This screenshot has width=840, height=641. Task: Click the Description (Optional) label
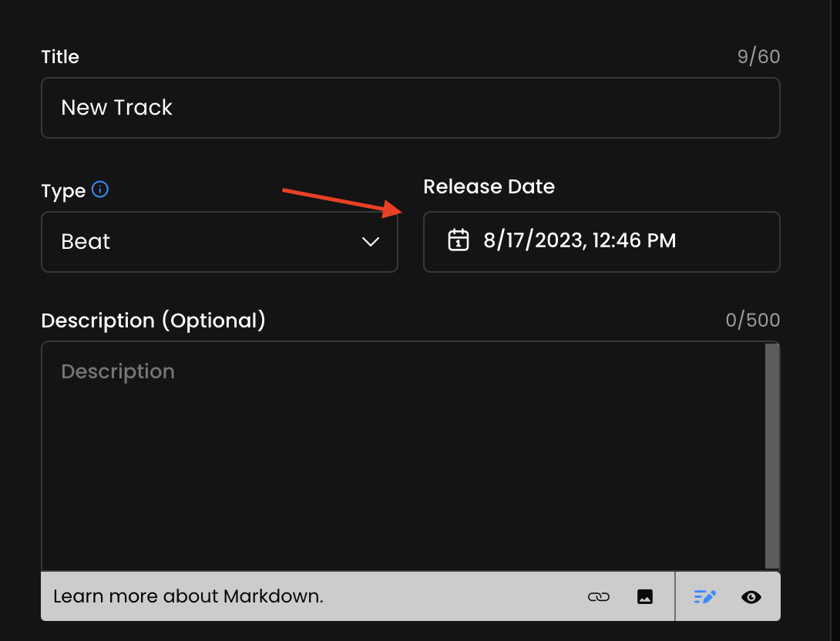pos(153,320)
